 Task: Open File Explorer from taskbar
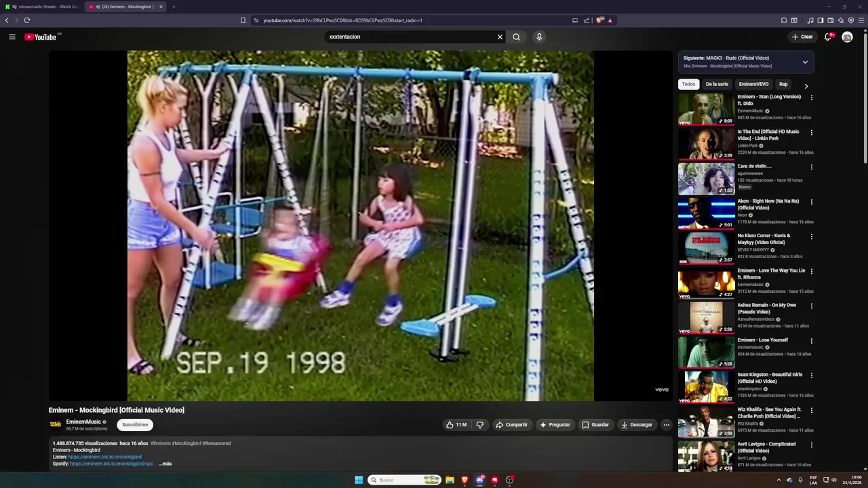click(450, 480)
